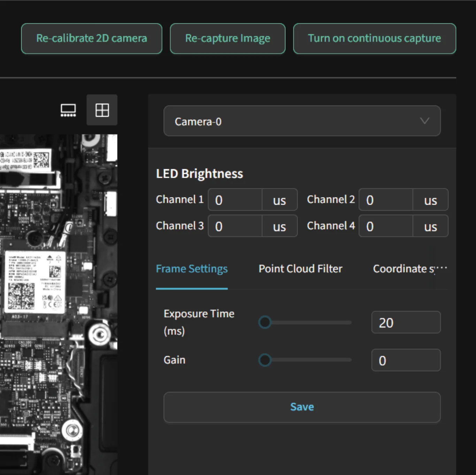Open the Camera-0 selection dropdown
Screen dimensions: 476x475
click(302, 121)
